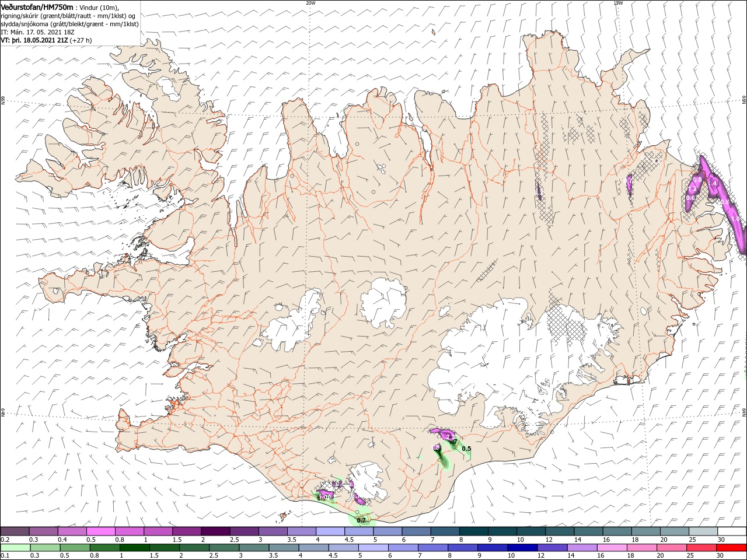Click the Veðurstofan/HM750m map title
This screenshot has width=747, height=560.
37,6
